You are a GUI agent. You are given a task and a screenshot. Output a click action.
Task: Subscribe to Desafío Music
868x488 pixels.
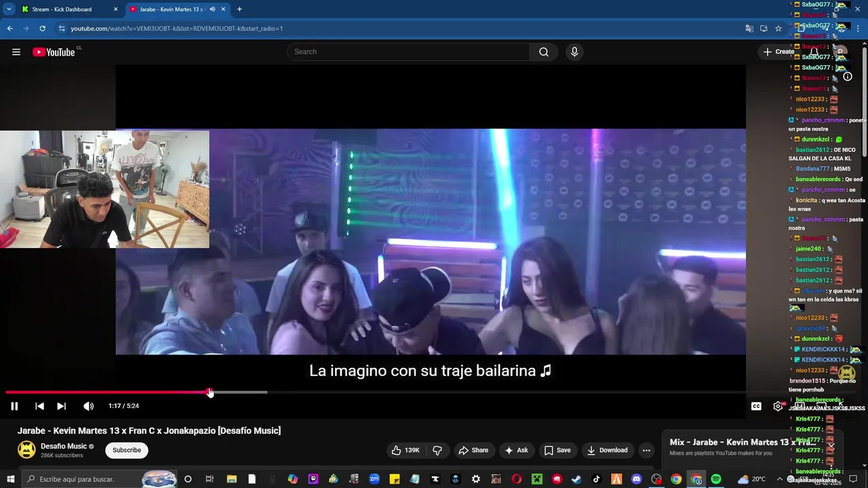click(127, 450)
